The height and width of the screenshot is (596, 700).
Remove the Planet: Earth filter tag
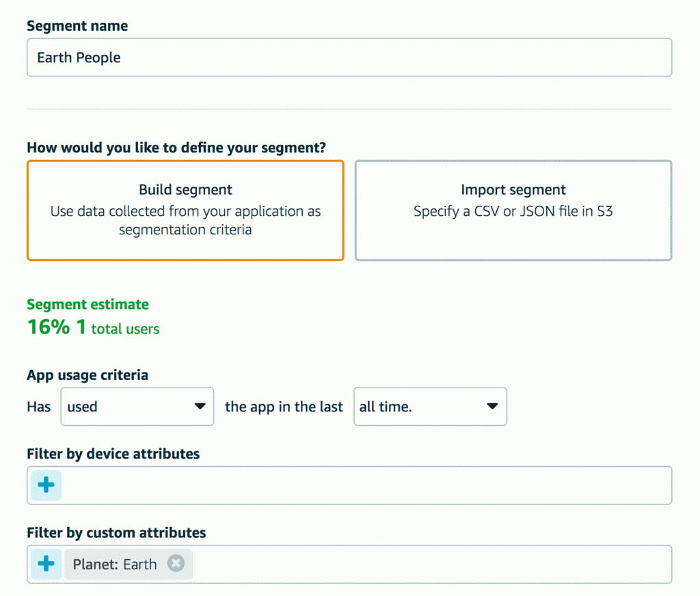tap(176, 564)
